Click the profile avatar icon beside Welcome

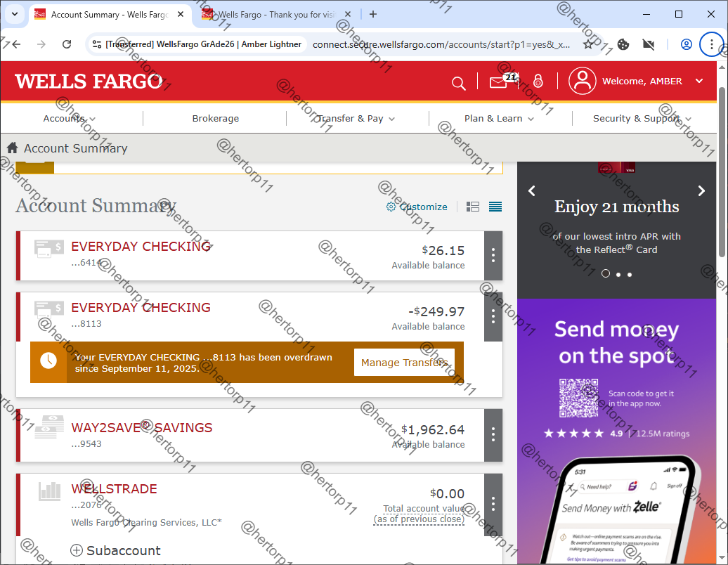point(583,81)
